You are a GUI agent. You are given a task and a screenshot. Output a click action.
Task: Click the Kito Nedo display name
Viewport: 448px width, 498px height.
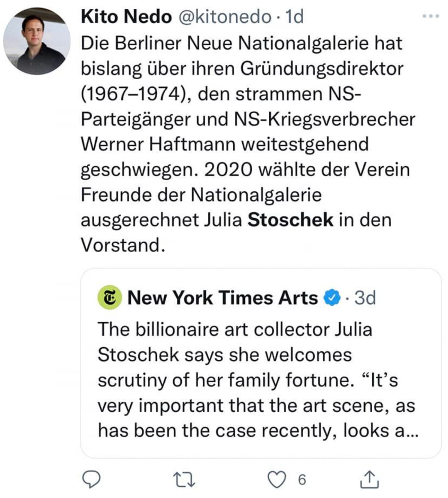(x=126, y=17)
